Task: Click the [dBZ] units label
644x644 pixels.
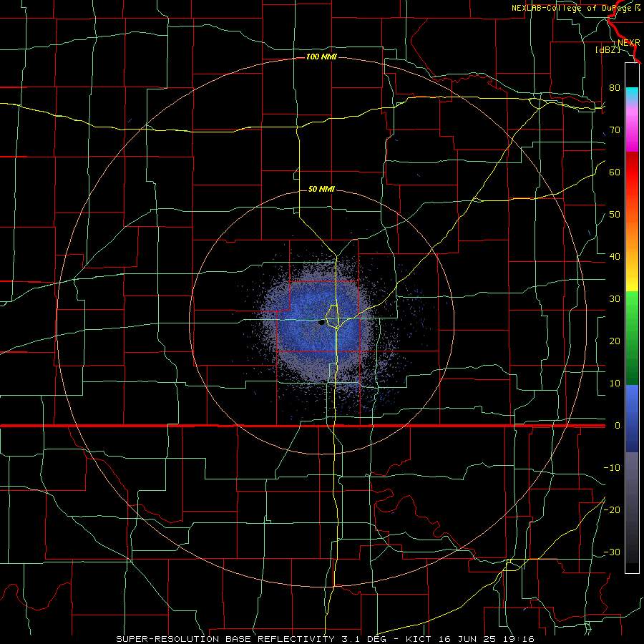Action: click(608, 49)
